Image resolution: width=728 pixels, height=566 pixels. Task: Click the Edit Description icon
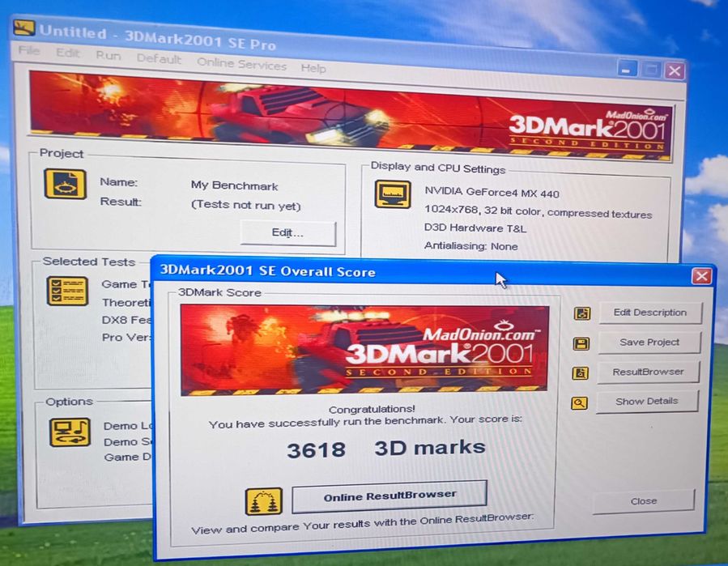(582, 313)
